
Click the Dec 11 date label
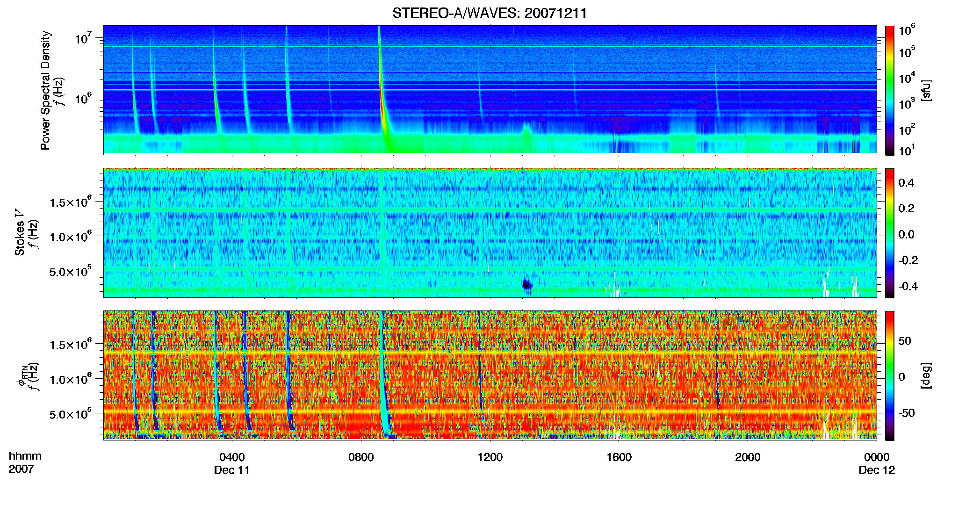click(232, 470)
